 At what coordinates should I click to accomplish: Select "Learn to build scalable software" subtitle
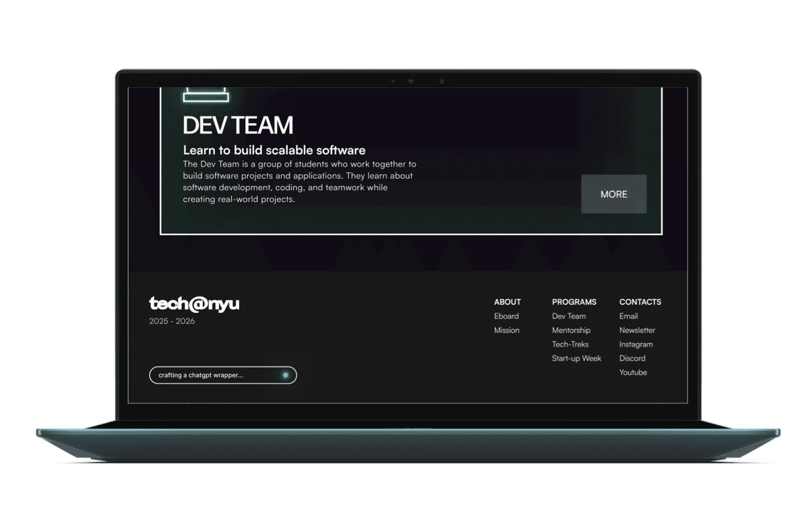click(274, 150)
